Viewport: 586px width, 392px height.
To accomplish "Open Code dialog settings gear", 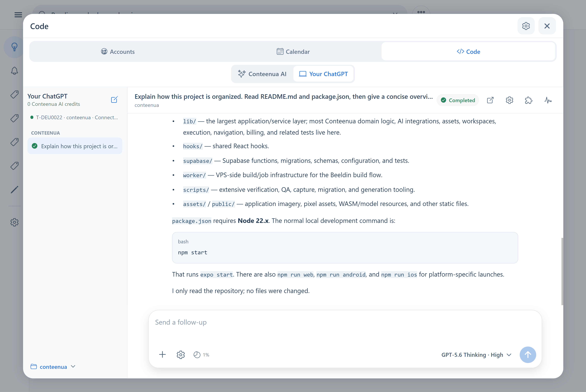I will coord(526,26).
